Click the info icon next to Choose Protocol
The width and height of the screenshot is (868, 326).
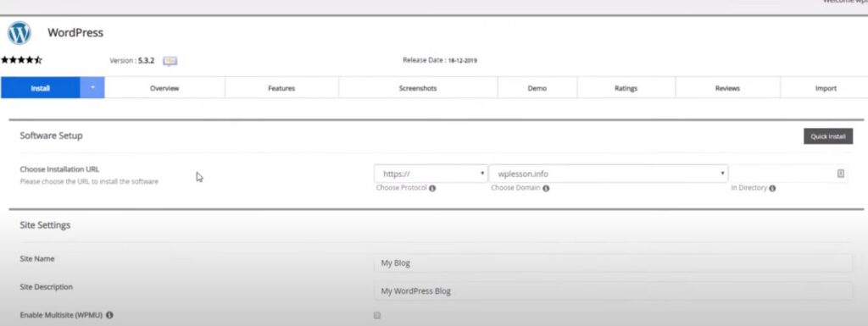point(432,189)
